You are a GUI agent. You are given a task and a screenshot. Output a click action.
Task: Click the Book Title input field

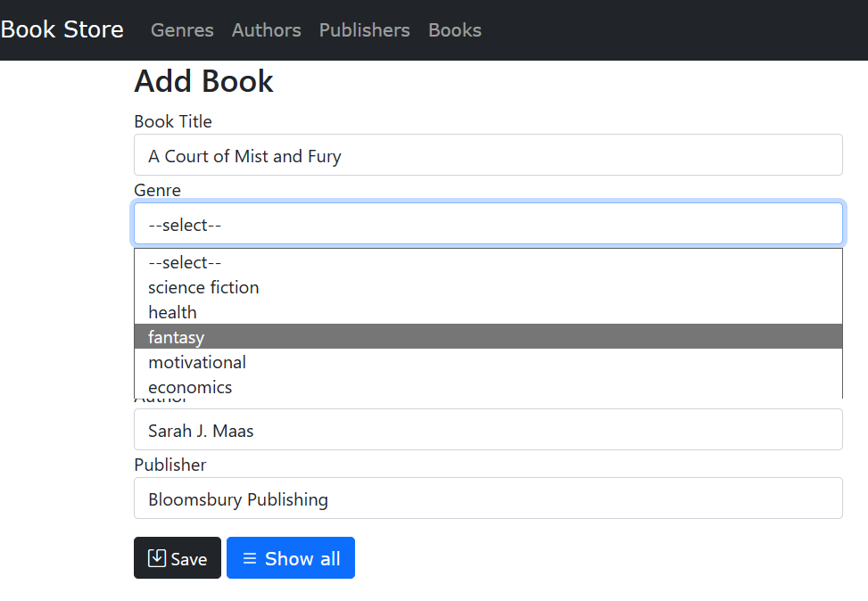(x=488, y=154)
